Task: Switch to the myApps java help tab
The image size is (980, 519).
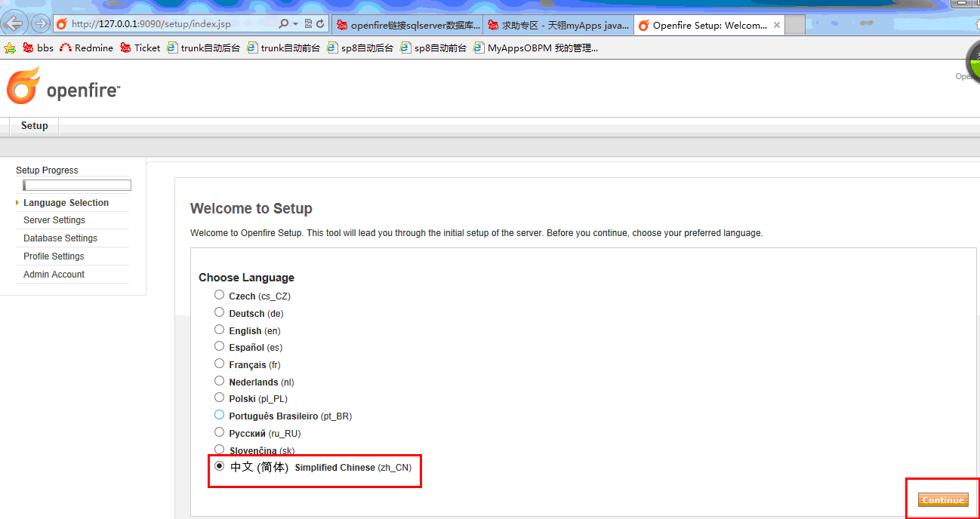Action: (x=559, y=25)
